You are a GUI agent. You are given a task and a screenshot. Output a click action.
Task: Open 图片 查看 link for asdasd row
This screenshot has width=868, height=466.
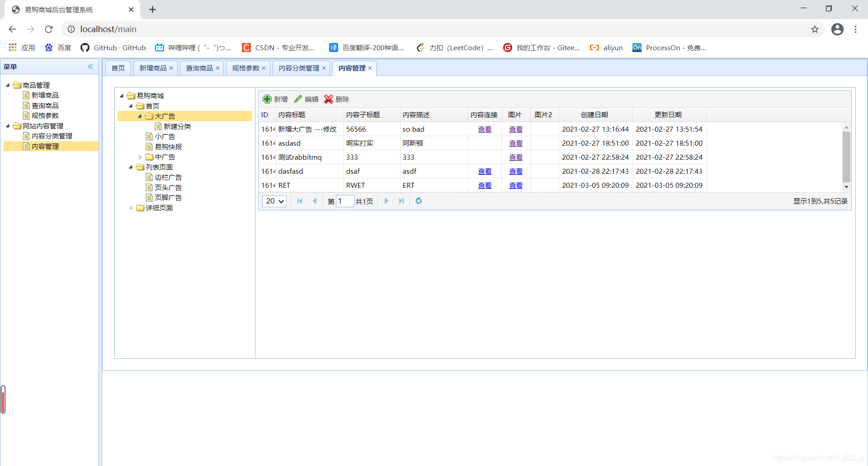(x=516, y=143)
